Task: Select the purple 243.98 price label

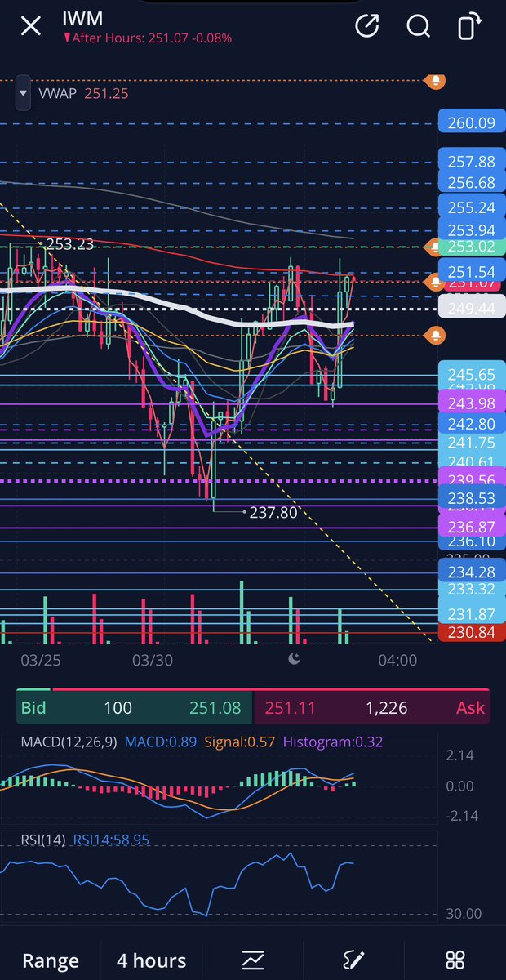Action: [472, 403]
